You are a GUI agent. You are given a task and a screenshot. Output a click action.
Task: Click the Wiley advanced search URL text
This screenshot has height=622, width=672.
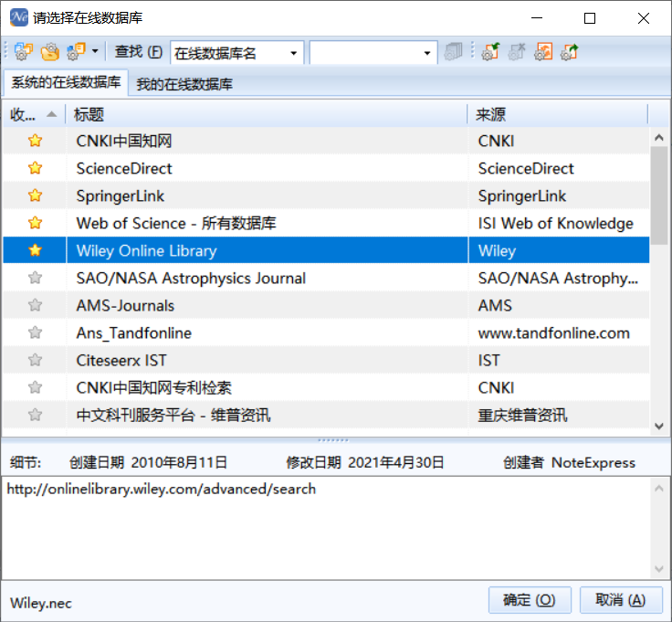click(x=161, y=490)
